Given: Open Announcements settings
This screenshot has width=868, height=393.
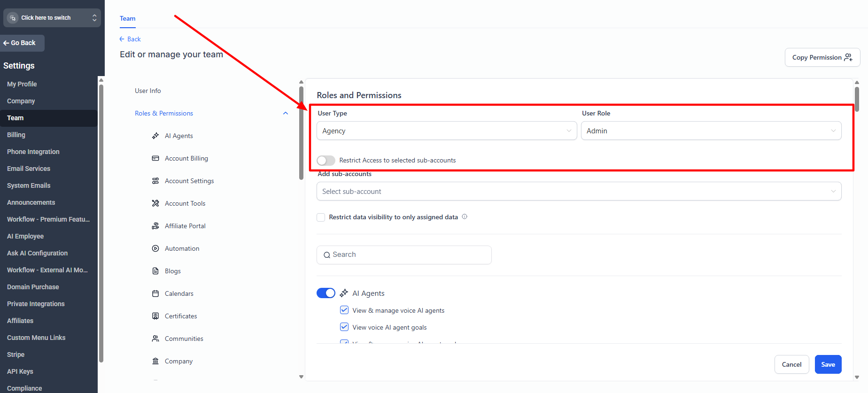Looking at the screenshot, I should click(31, 202).
